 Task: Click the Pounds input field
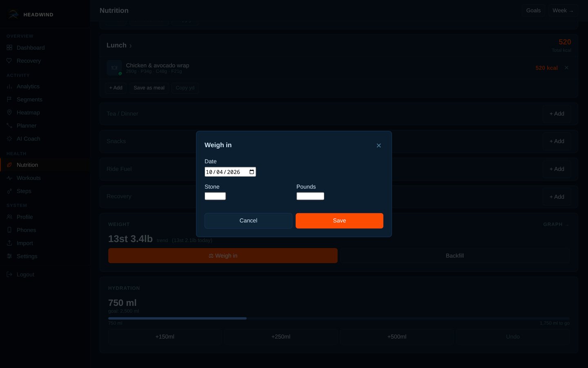pos(310,196)
